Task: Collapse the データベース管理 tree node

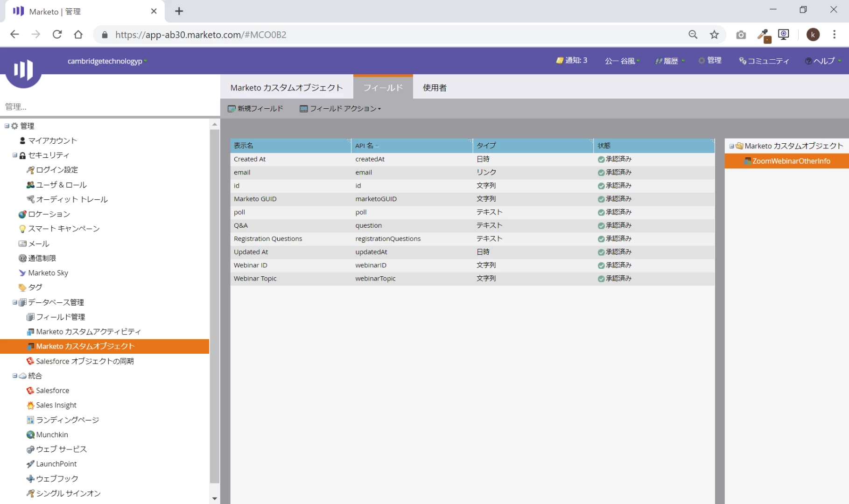Action: [15, 302]
